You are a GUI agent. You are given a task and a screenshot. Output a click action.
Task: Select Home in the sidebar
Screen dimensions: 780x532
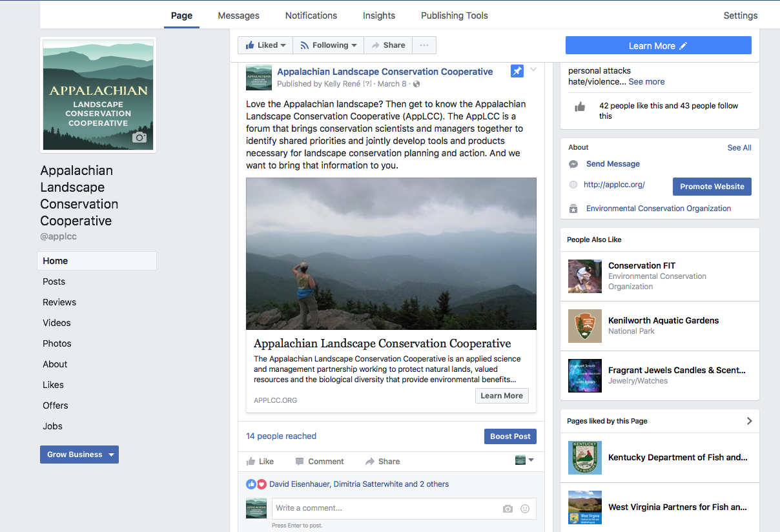coord(97,261)
